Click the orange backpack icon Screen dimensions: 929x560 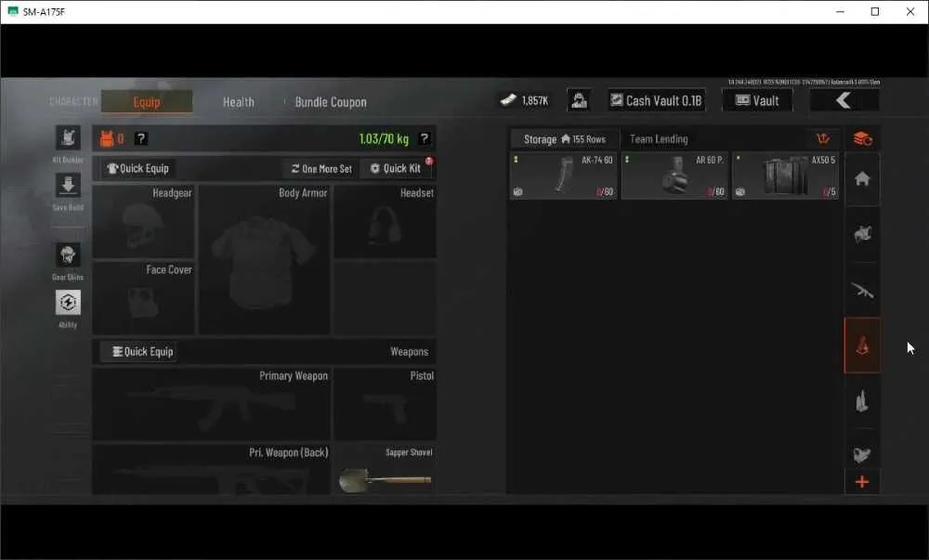pyautogui.click(x=107, y=138)
